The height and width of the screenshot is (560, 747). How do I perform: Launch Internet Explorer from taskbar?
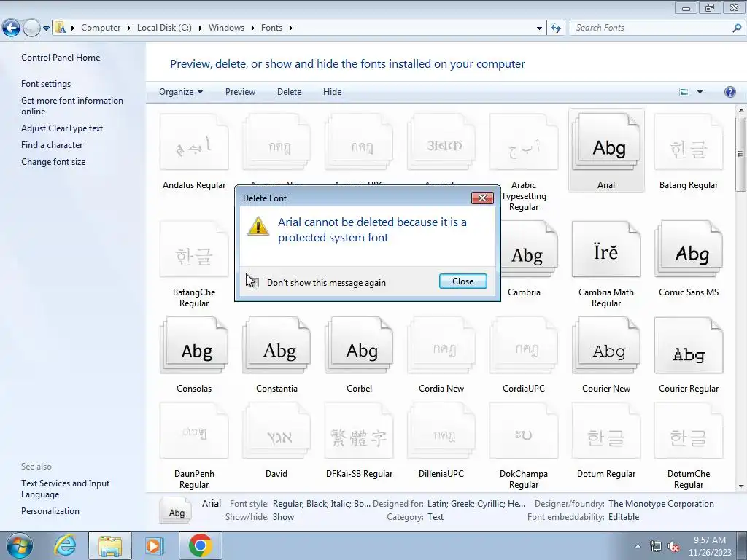[x=65, y=545]
